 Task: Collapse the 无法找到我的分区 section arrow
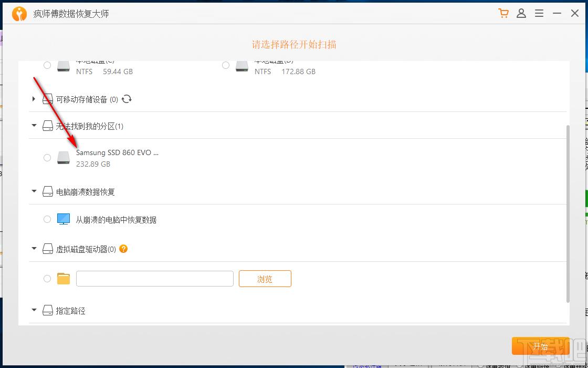(34, 126)
